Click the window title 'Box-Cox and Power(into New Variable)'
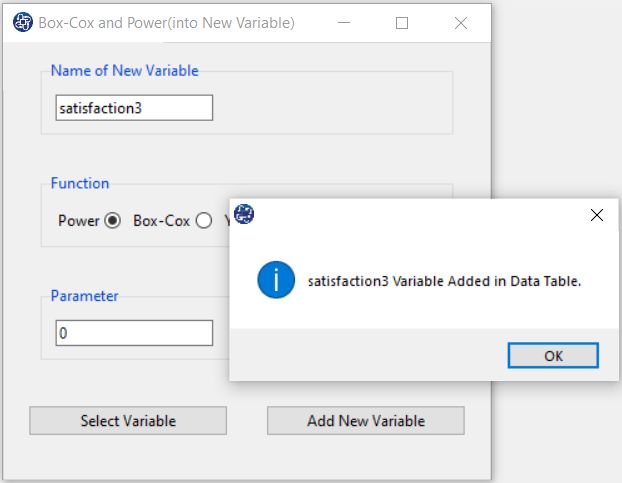The height and width of the screenshot is (483, 622). (x=166, y=22)
